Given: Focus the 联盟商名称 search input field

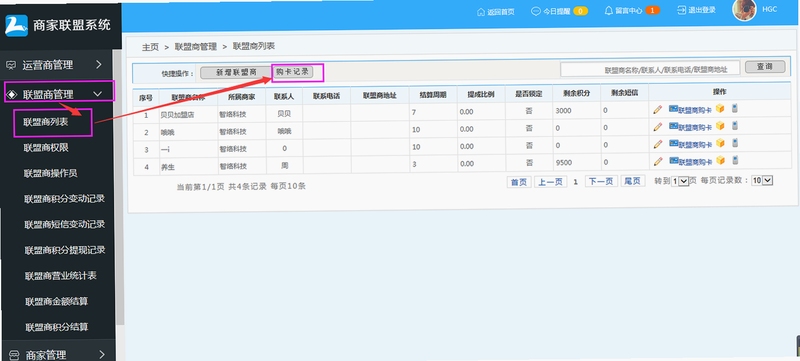Looking at the screenshot, I should pyautogui.click(x=650, y=69).
